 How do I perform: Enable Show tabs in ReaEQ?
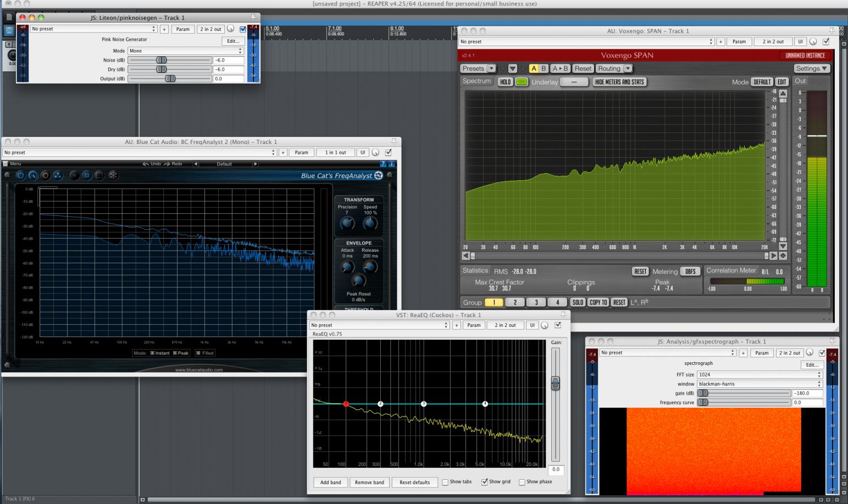(445, 482)
